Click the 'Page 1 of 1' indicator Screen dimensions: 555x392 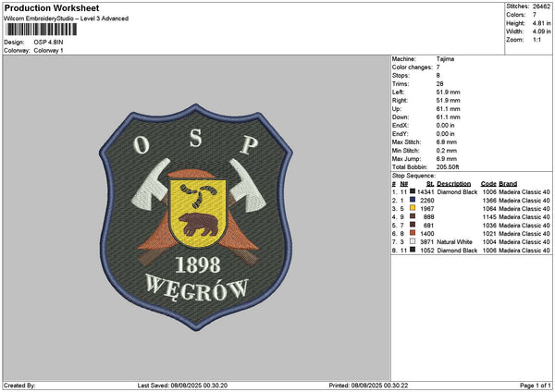click(x=536, y=386)
